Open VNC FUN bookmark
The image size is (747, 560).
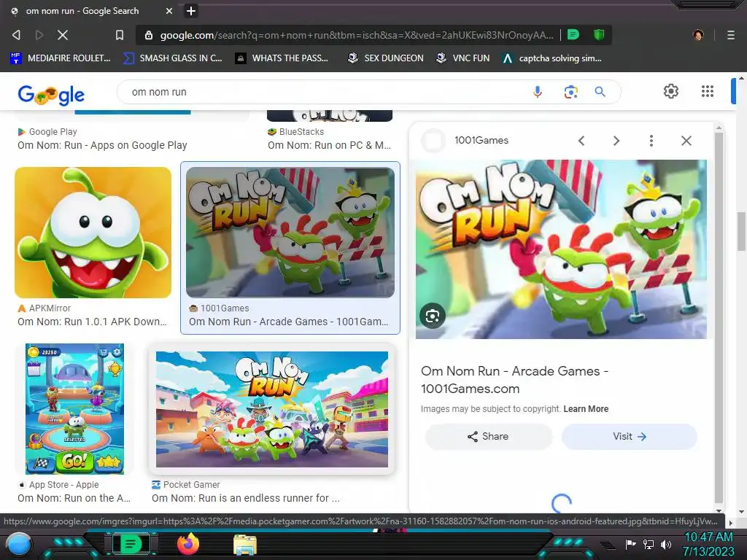[463, 58]
